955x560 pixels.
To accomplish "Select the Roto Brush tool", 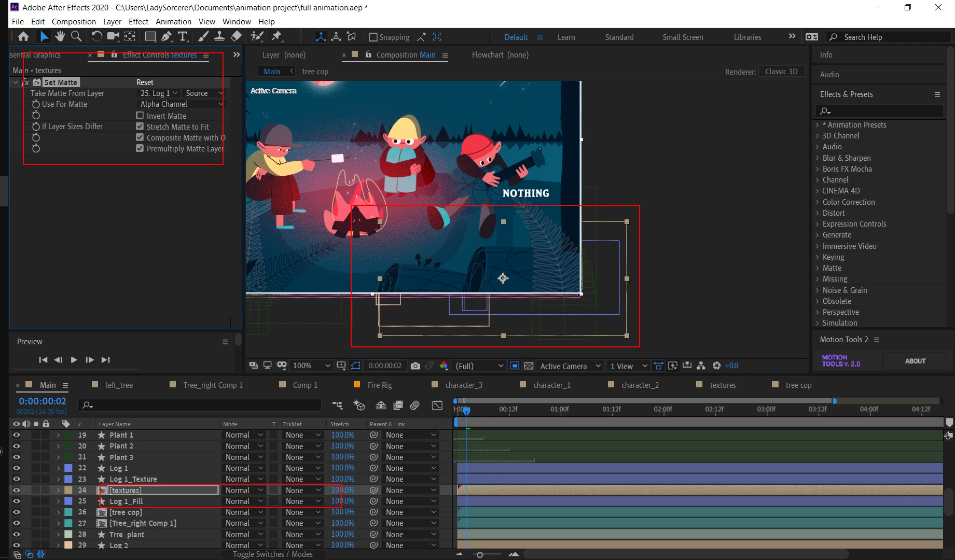I will [x=257, y=36].
